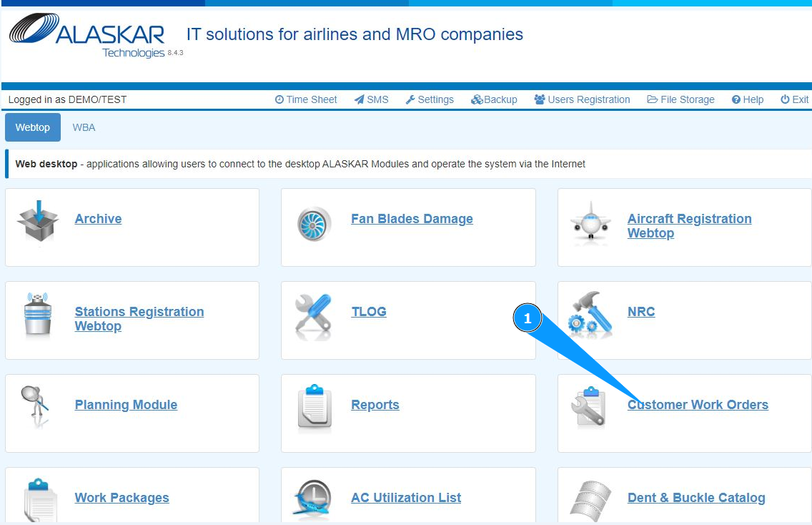
Task: Switch to the WBA tab
Action: point(84,127)
